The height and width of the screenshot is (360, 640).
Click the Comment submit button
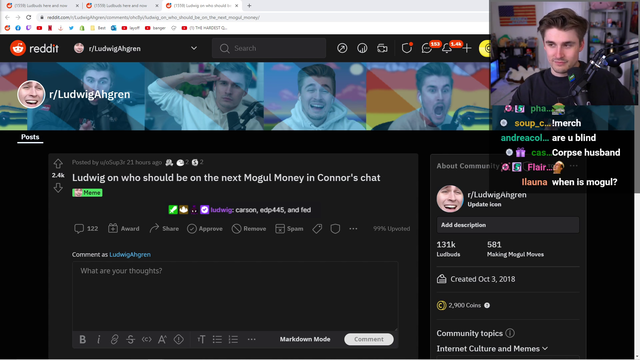[x=369, y=339]
